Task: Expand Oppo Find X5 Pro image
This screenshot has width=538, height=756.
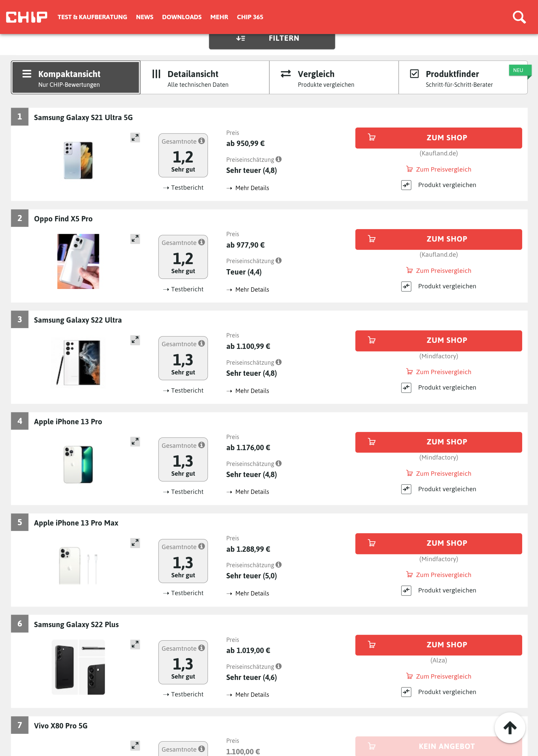Action: tap(135, 239)
